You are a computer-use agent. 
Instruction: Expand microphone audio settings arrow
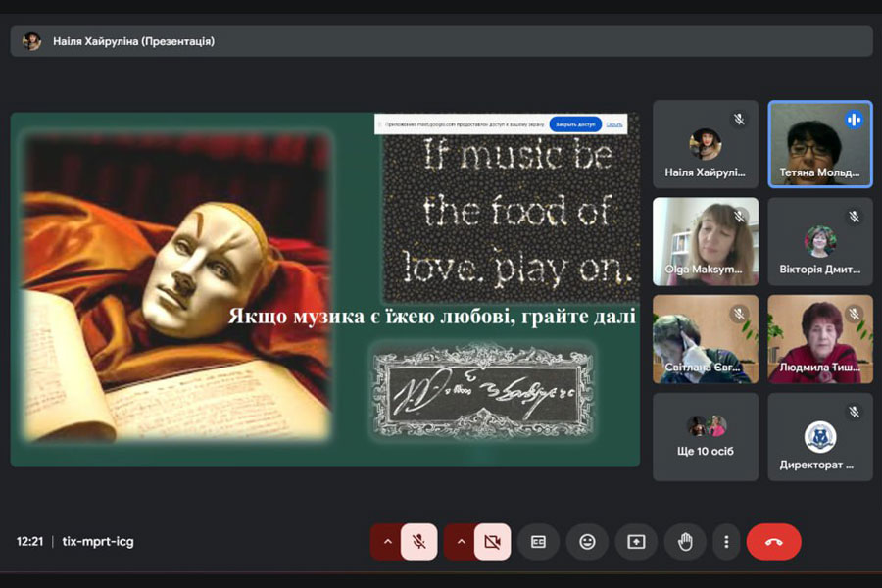click(386, 542)
